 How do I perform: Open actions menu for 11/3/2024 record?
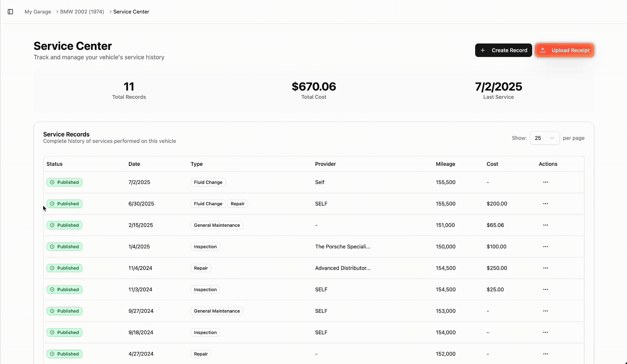pyautogui.click(x=545, y=290)
